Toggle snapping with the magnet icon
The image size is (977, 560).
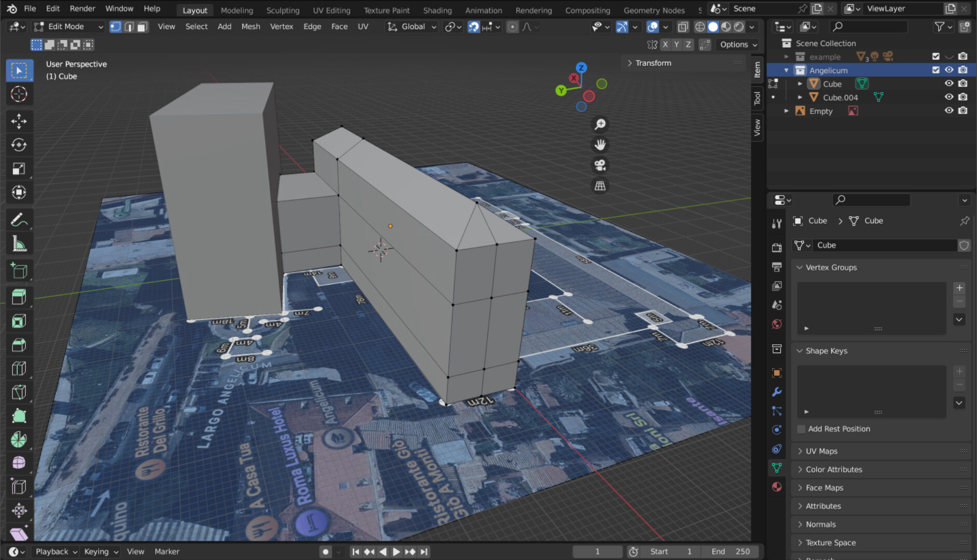[473, 26]
